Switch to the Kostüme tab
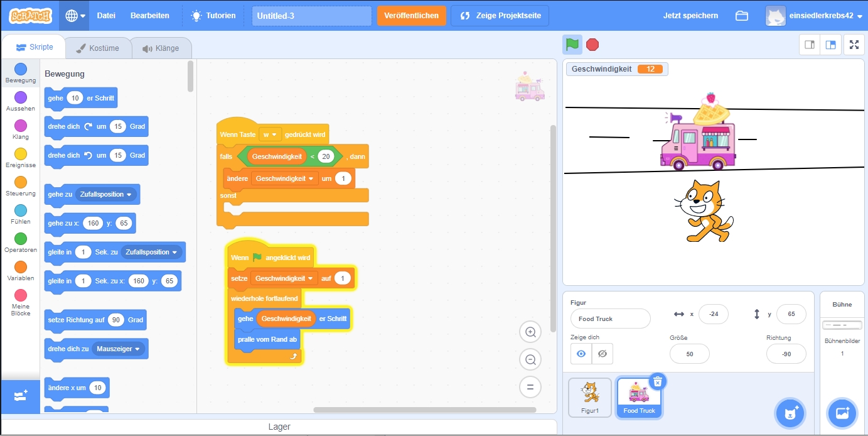Screen dimensions: 868x436 (98, 48)
